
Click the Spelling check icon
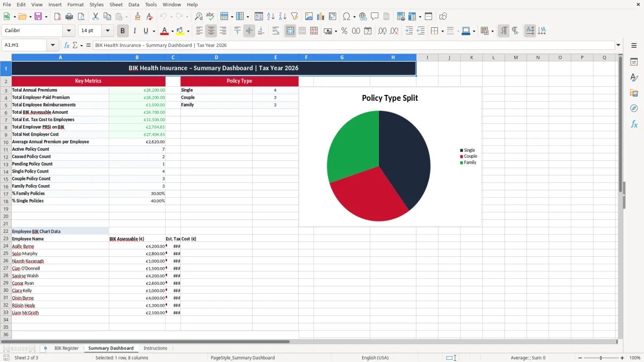click(x=210, y=17)
